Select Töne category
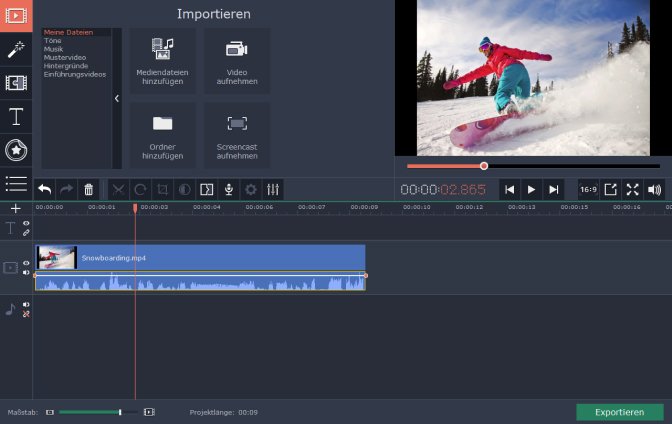Screen dimensions: 672x424 pyautogui.click(x=52, y=41)
